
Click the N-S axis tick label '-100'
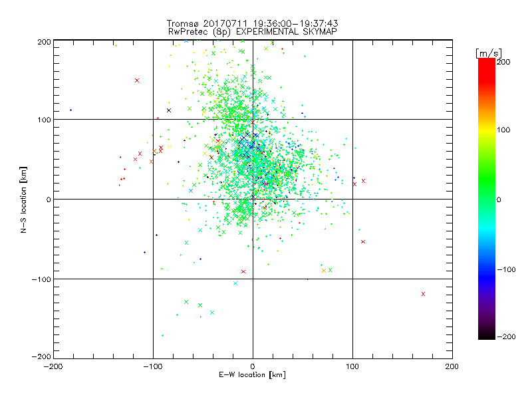pyautogui.click(x=41, y=279)
